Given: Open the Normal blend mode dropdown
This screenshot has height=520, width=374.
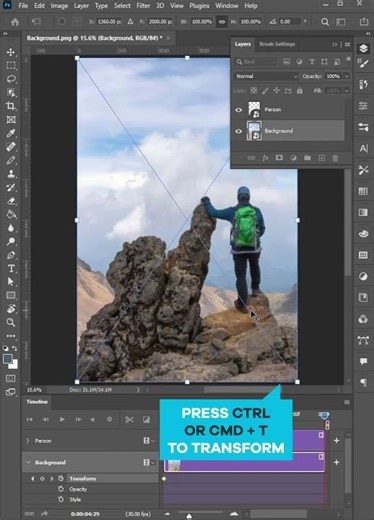Looking at the screenshot, I should coord(266,76).
